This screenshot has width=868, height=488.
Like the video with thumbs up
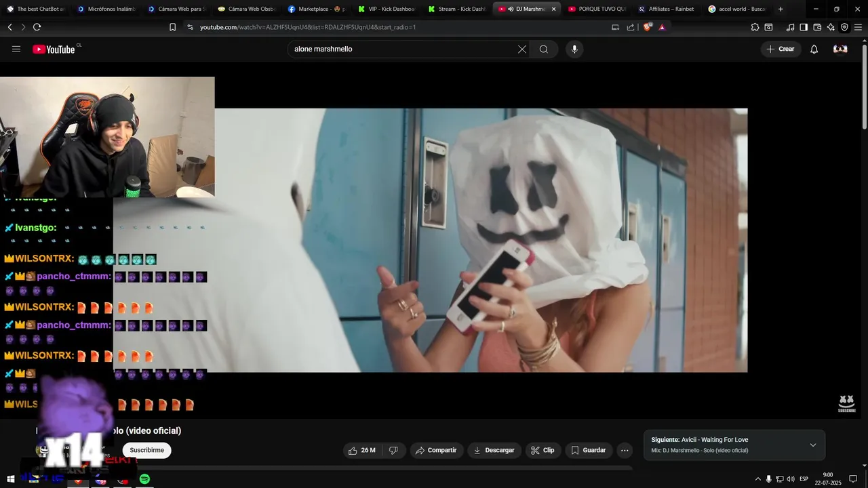click(x=361, y=450)
